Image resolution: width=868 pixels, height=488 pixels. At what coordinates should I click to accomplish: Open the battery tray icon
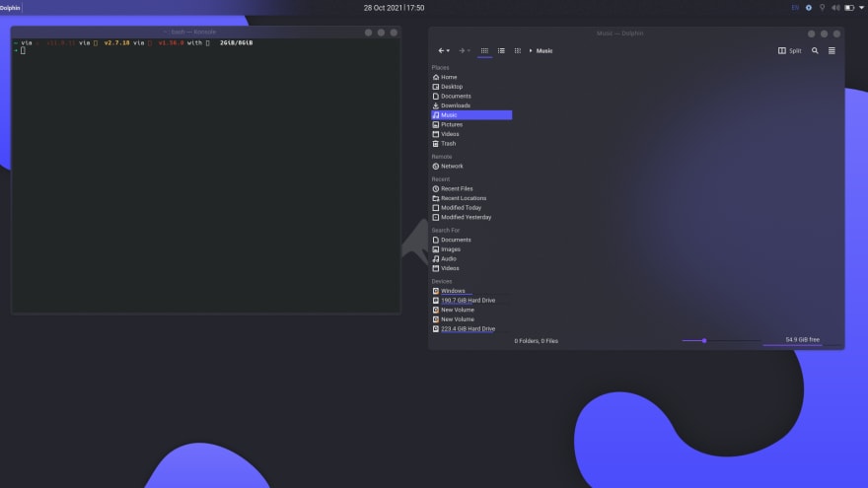coord(849,8)
